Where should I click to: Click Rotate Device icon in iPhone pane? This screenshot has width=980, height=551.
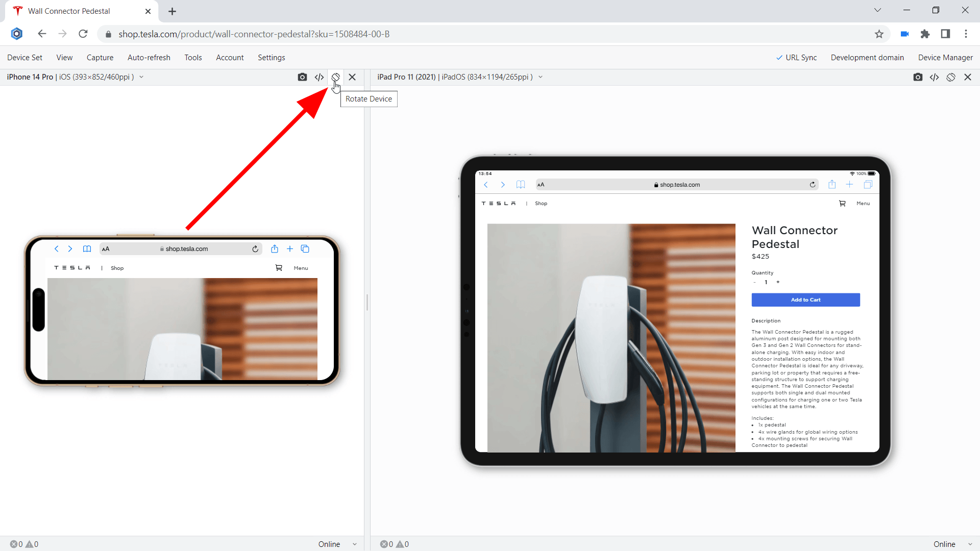click(335, 77)
